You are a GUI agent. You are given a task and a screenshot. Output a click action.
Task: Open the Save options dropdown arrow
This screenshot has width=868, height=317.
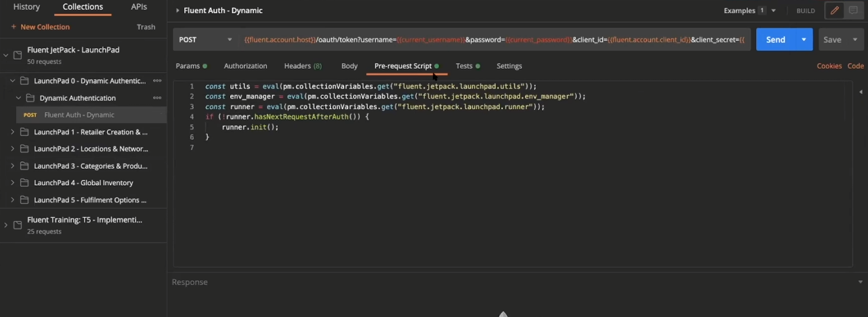pyautogui.click(x=855, y=40)
